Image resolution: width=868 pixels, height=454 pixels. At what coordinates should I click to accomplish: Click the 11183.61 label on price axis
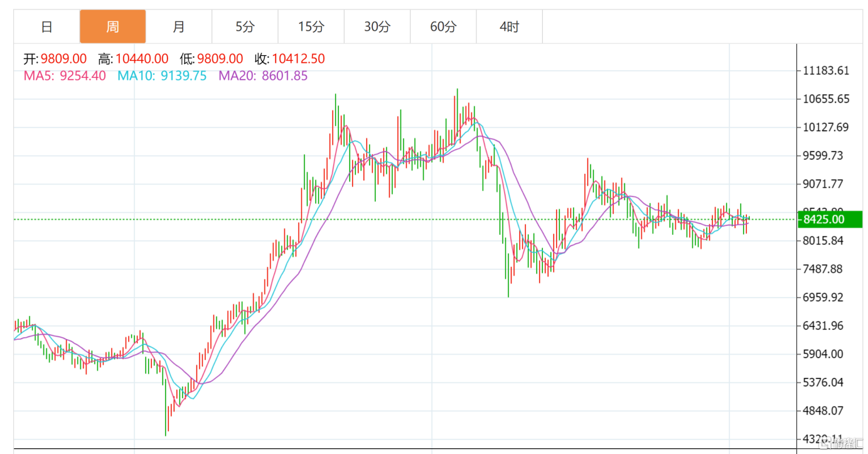pos(826,70)
